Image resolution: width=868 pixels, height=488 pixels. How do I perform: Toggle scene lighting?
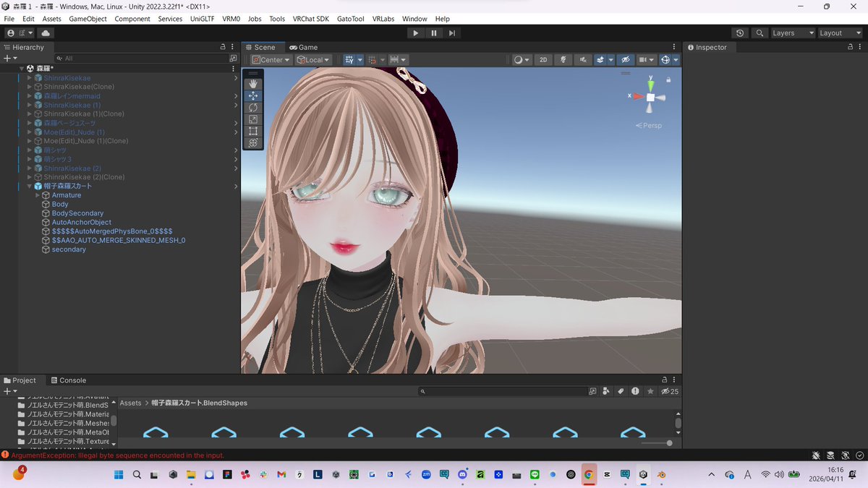click(x=563, y=60)
